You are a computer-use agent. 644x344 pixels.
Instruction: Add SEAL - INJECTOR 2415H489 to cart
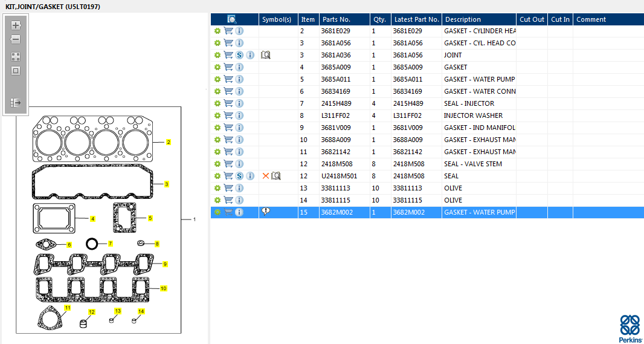pyautogui.click(x=228, y=103)
